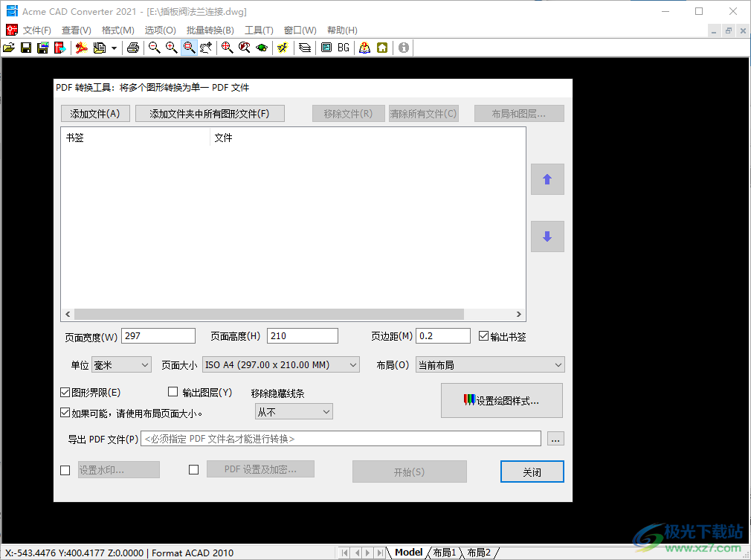Click the file list horizontal scrollbar thumb
Screen dimensions: 751x560
(269, 315)
